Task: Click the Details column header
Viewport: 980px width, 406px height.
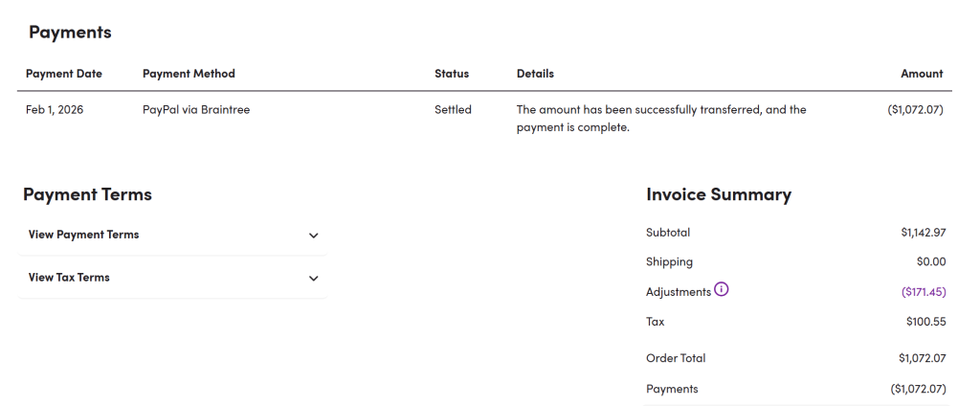Action: click(x=535, y=74)
